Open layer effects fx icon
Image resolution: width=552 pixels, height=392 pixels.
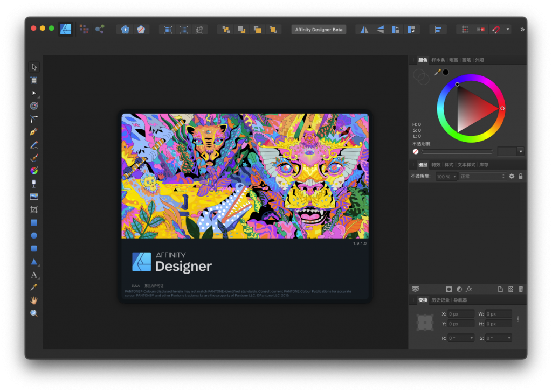(469, 289)
